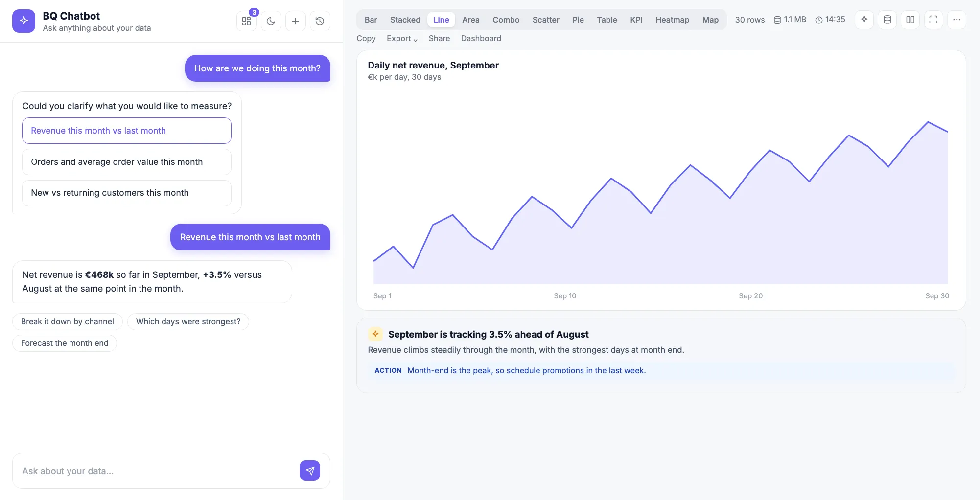
Task: Choose 'Orders and average order value this month'
Action: coord(127,162)
